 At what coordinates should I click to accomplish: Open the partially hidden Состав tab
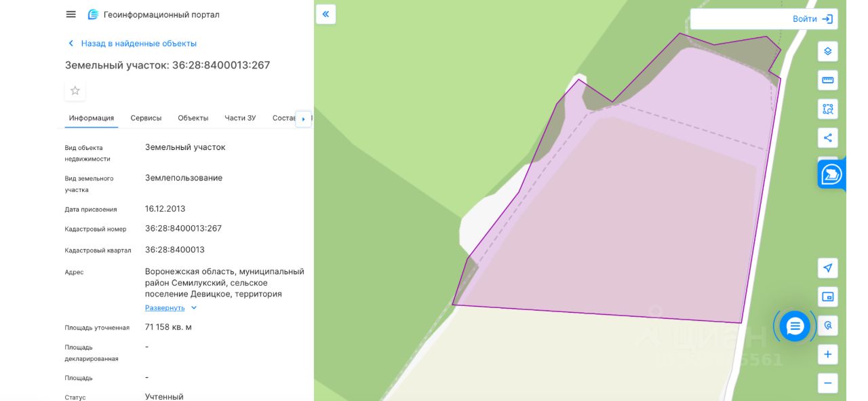point(283,118)
